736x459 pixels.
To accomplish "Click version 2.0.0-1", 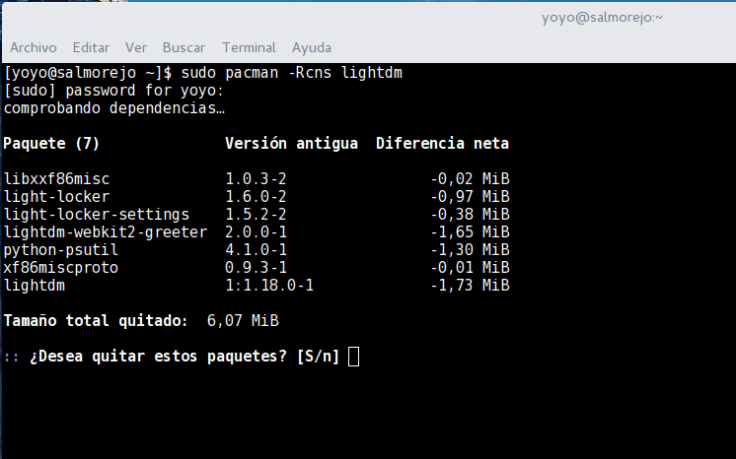I will 255,232.
